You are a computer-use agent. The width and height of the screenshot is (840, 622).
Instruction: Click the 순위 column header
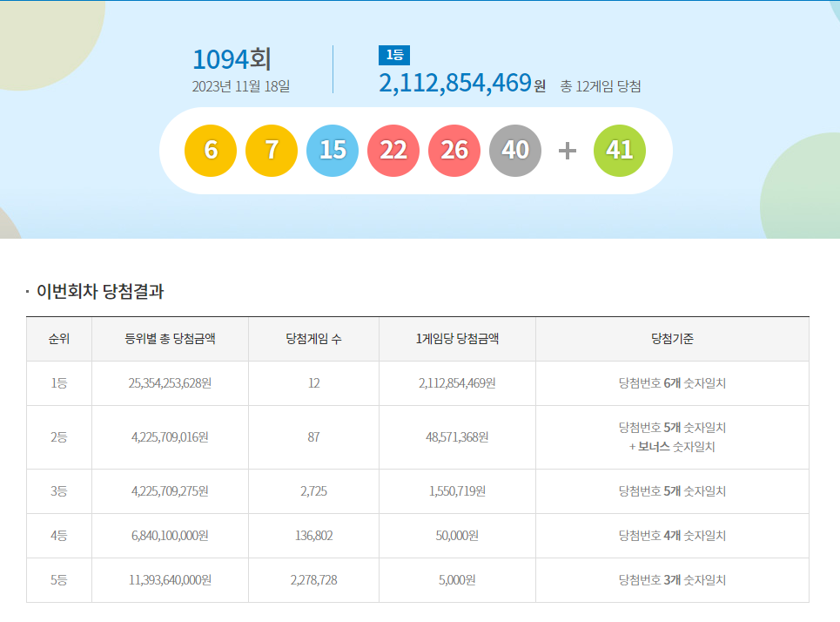(x=59, y=339)
